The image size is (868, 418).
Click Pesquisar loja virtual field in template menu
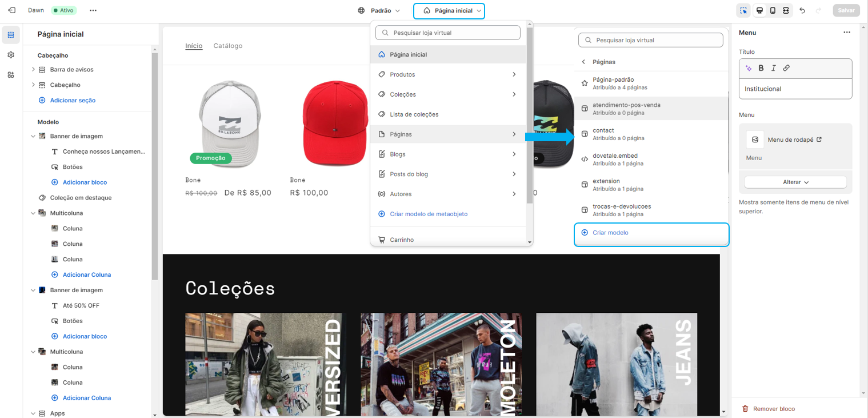point(447,33)
